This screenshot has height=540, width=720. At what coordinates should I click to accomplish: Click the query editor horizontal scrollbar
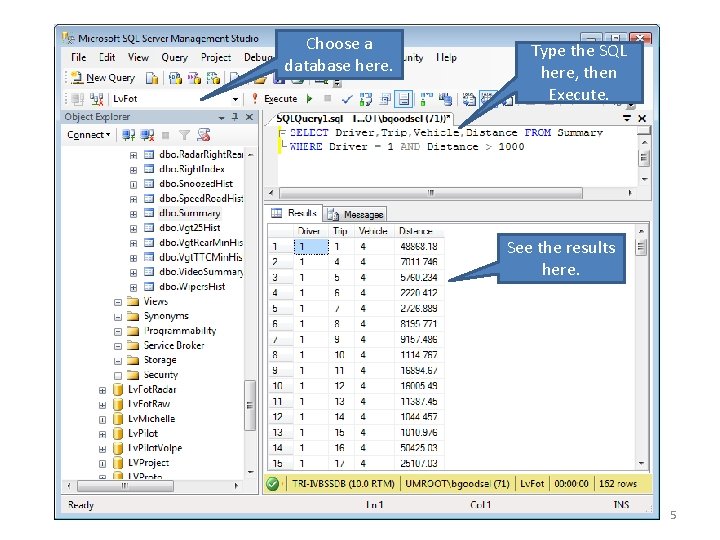(x=450, y=193)
